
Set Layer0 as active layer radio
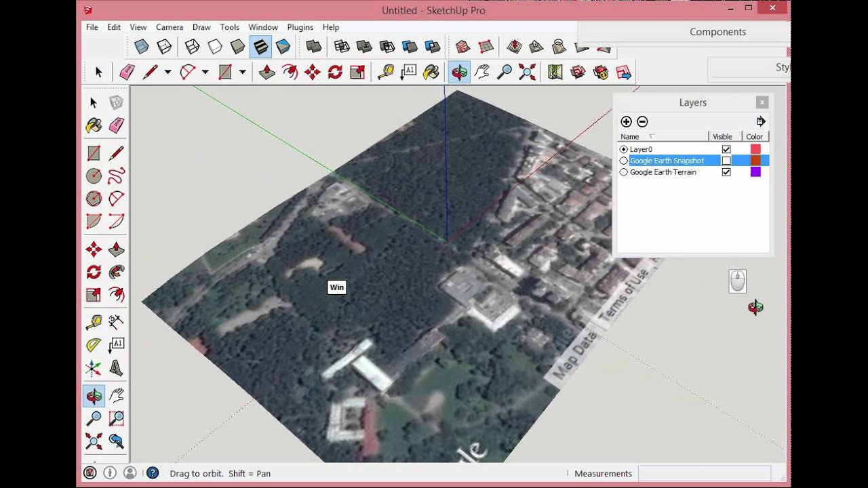[x=624, y=149]
